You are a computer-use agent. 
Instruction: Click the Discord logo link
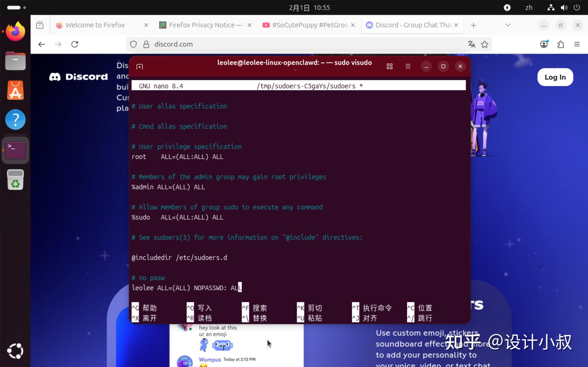tap(78, 77)
